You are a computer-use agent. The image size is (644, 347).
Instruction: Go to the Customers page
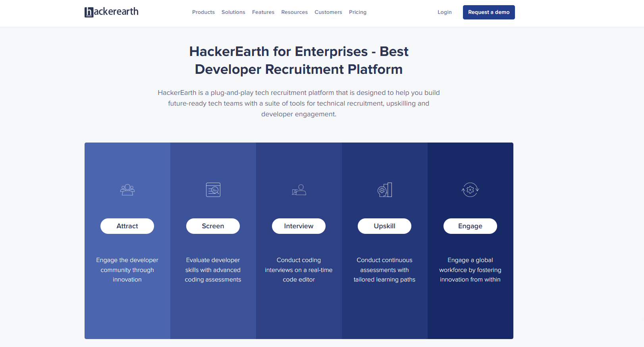pos(328,12)
